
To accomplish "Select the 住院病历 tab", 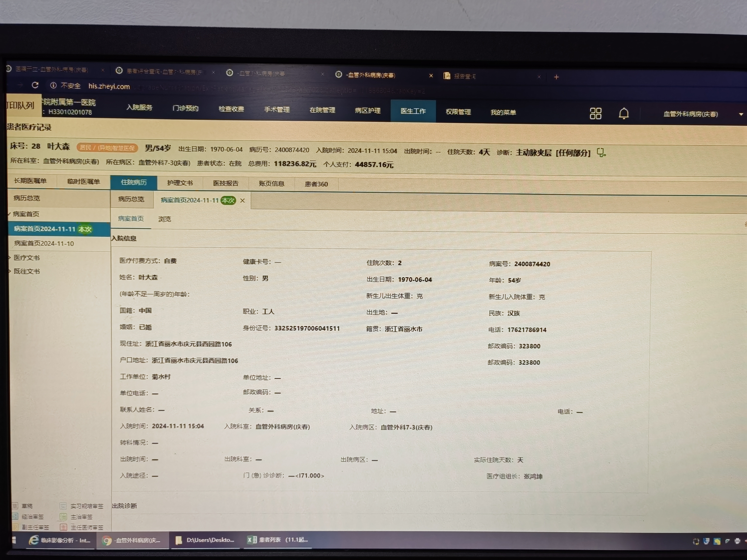I will click(134, 182).
